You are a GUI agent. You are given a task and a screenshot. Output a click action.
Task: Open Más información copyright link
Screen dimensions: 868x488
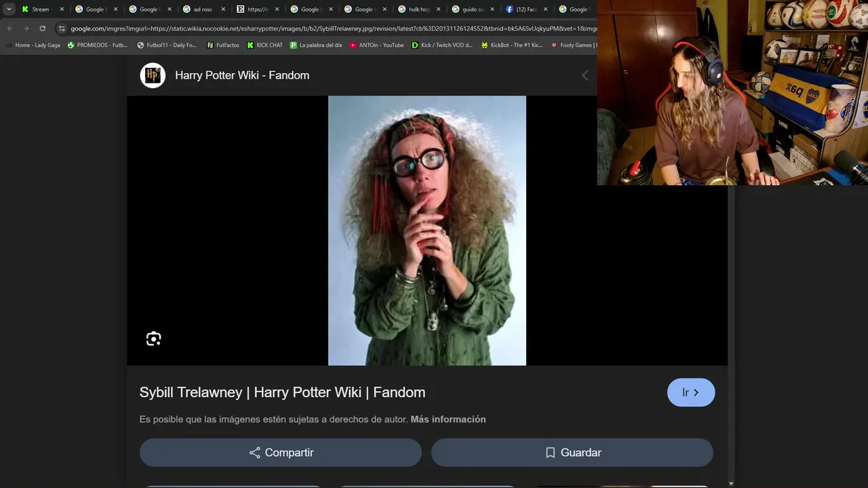pos(448,420)
